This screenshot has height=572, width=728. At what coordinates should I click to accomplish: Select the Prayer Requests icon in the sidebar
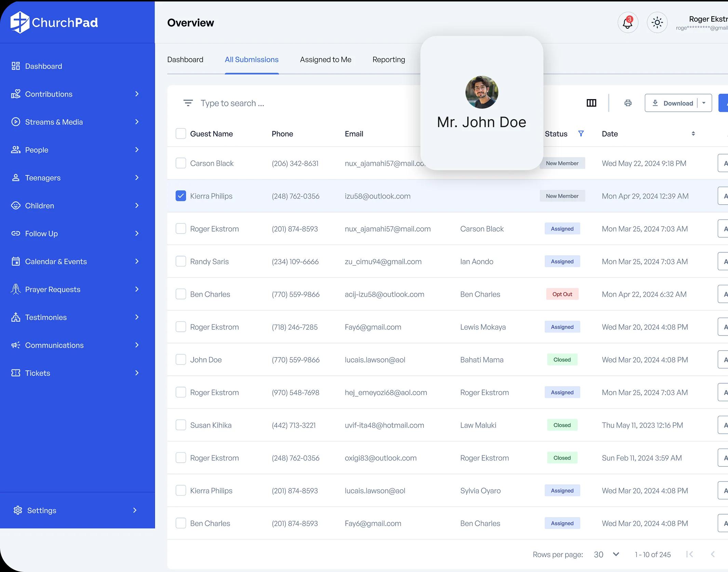(15, 289)
